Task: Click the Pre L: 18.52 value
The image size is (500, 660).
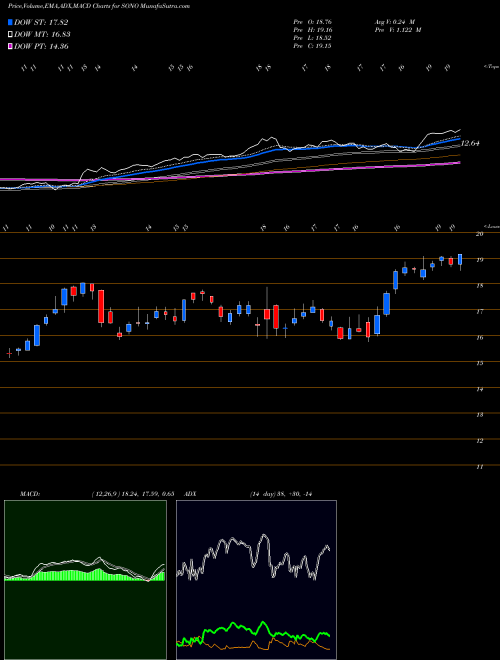Action: tap(313, 38)
